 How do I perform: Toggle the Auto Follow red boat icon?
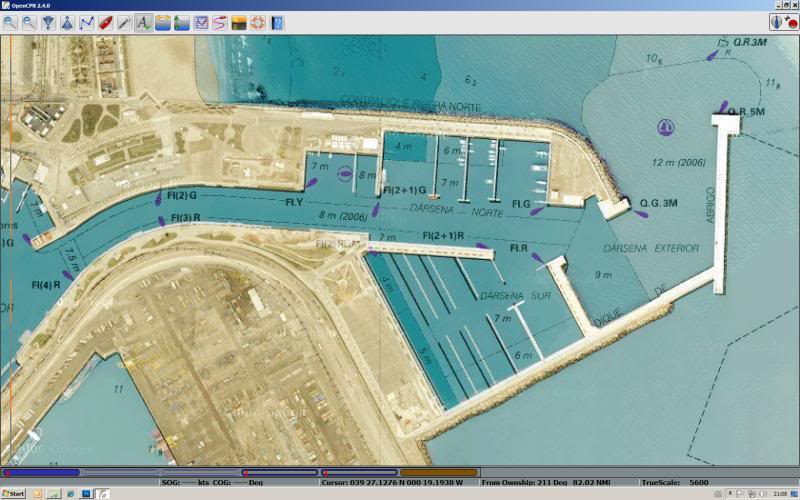(x=106, y=22)
